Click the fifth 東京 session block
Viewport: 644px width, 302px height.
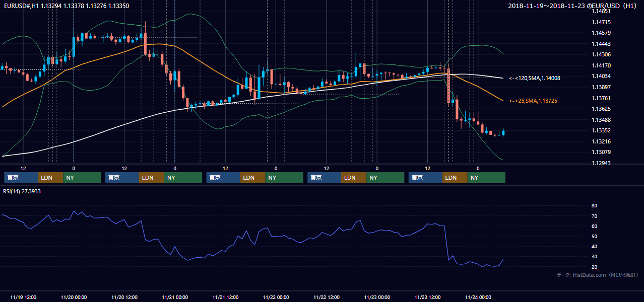click(x=425, y=178)
